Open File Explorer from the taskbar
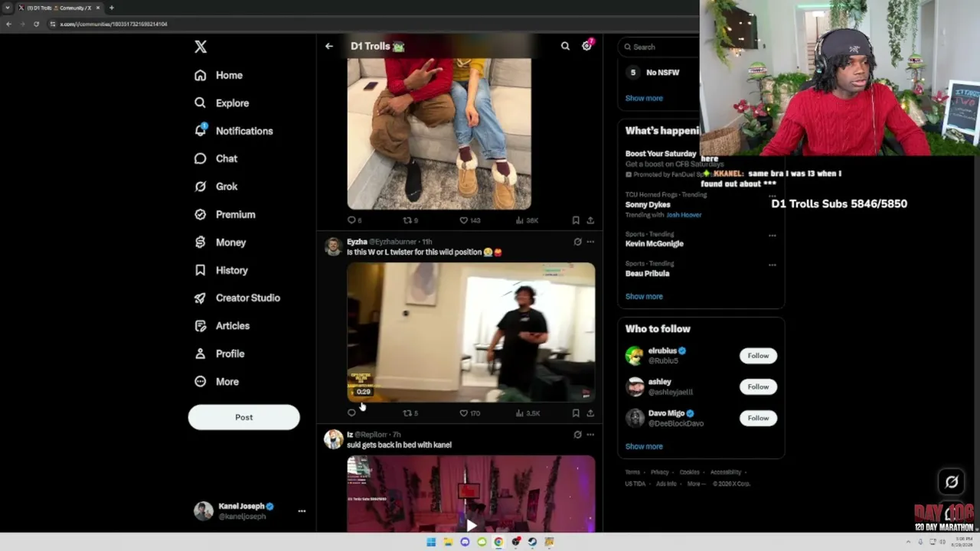The height and width of the screenshot is (551, 980). [x=448, y=542]
